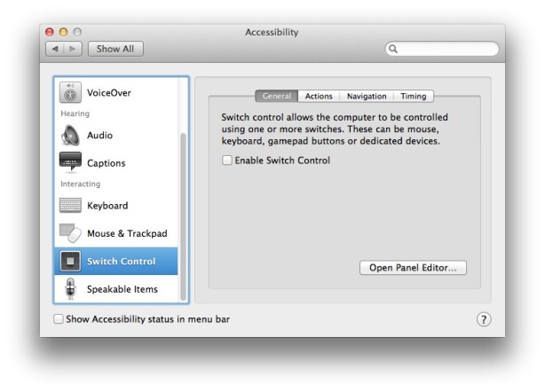Switch to the General tab

click(x=277, y=96)
